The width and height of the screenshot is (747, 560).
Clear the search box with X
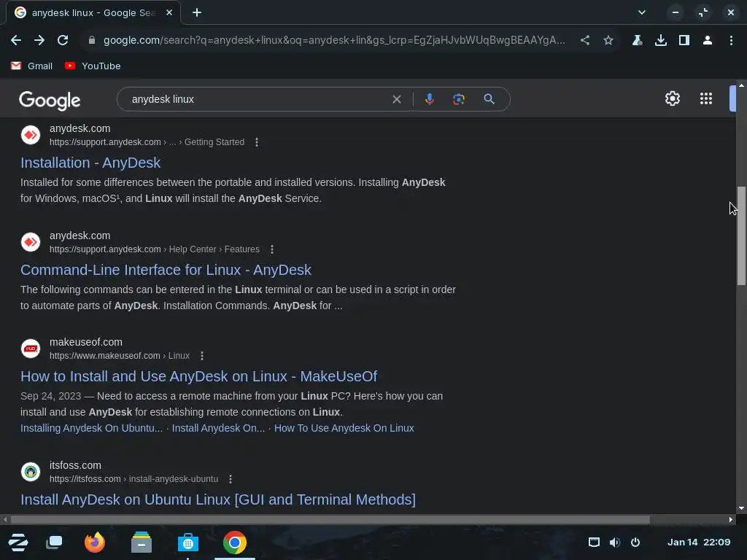pyautogui.click(x=396, y=99)
